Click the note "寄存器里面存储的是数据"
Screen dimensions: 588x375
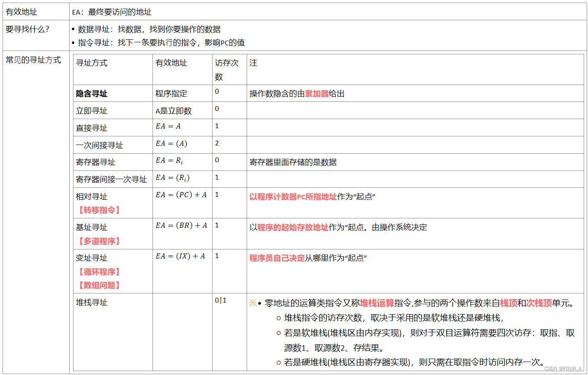[x=293, y=162]
